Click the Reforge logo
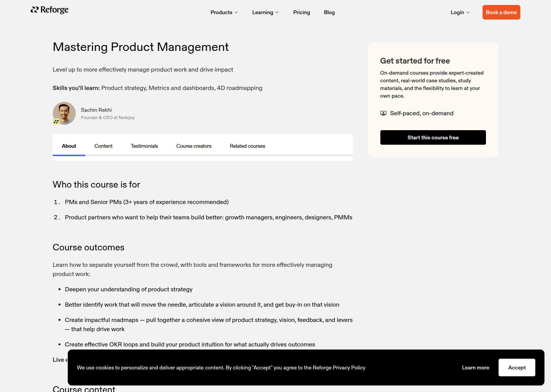The width and height of the screenshot is (551, 392). point(49,10)
